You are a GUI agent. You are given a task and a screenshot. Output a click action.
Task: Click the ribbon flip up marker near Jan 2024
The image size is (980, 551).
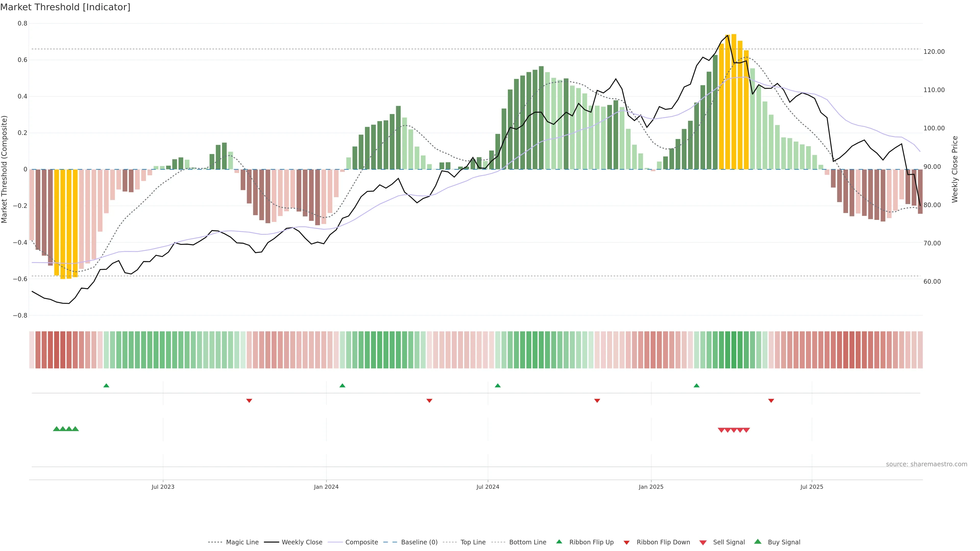pyautogui.click(x=342, y=386)
